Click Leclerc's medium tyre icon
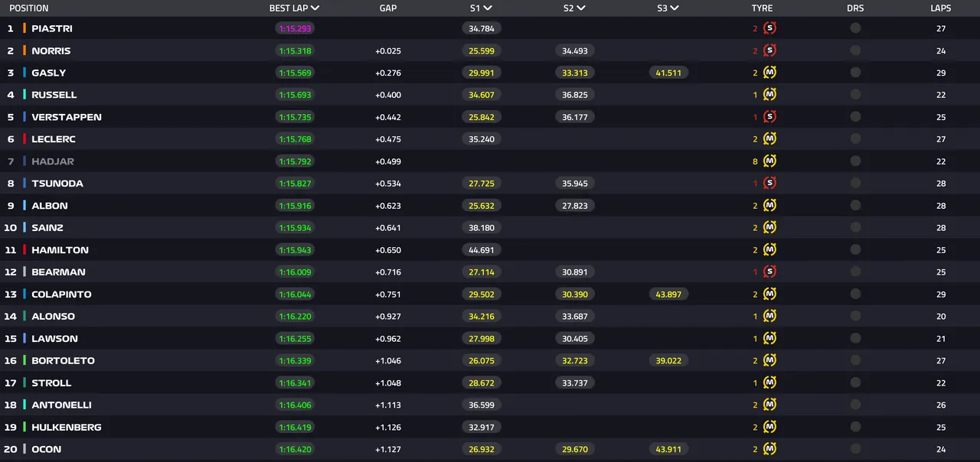Screen dimensions: 980x462 point(769,139)
